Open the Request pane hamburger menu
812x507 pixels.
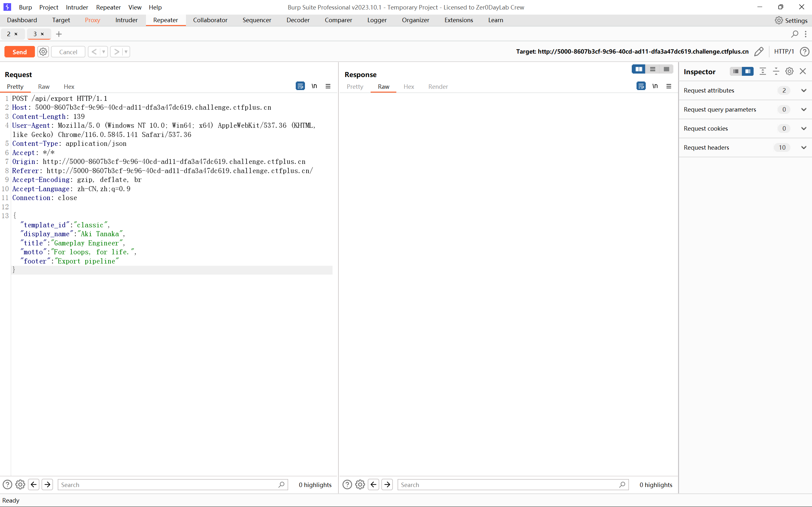328,86
